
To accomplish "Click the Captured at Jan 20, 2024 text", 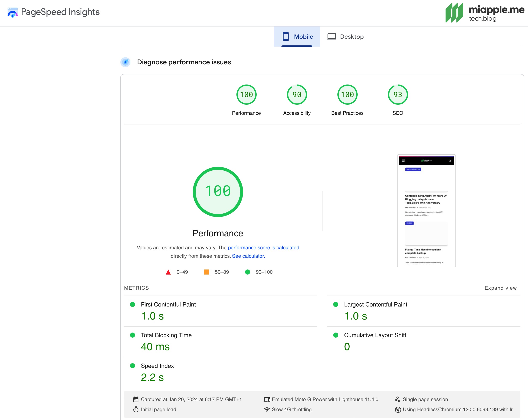I will 191,399.
